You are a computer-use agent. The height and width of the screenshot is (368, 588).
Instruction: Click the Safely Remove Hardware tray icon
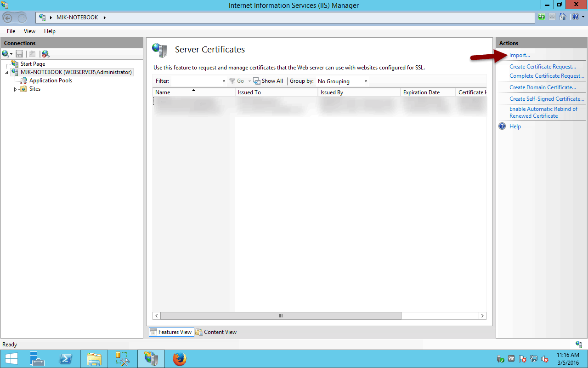501,359
